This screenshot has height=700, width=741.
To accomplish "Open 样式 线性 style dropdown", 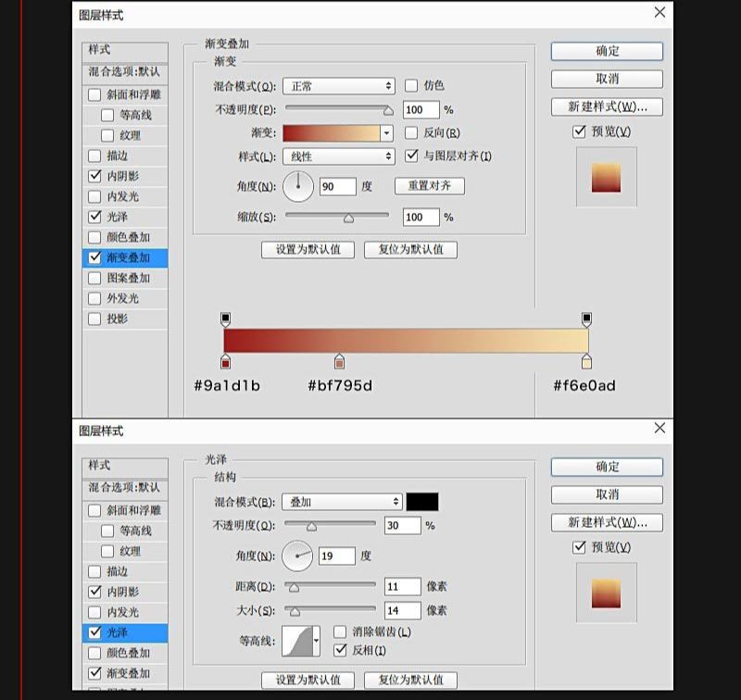I will (339, 156).
